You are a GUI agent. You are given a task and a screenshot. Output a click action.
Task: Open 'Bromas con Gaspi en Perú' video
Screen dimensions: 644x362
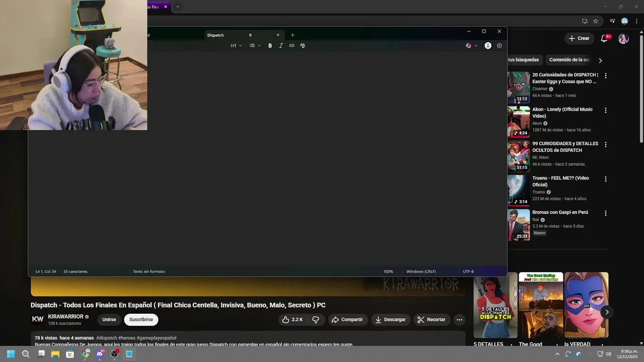tap(560, 212)
